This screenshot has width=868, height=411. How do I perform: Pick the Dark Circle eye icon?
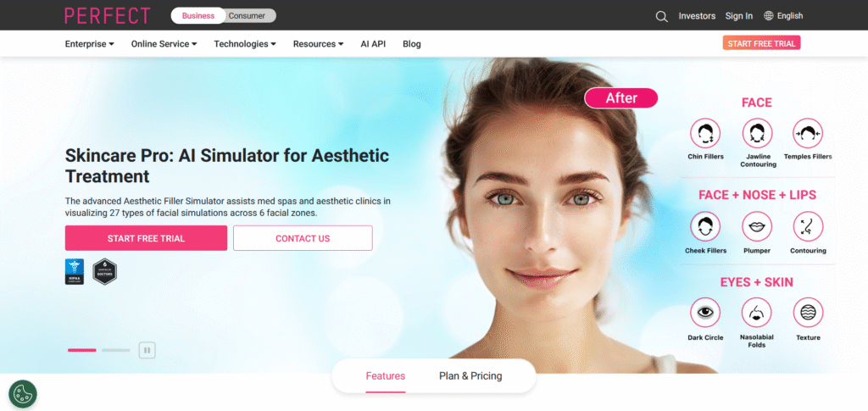tap(705, 313)
